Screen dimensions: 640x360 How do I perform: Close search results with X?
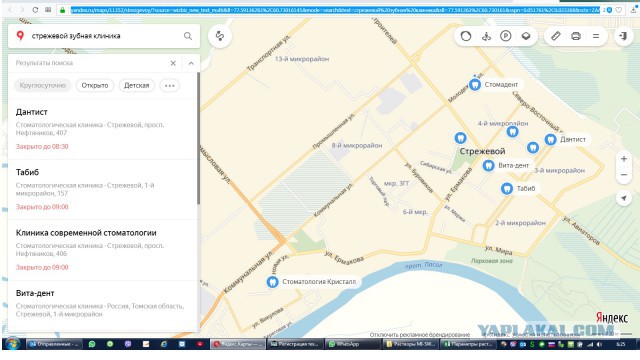tap(173, 63)
